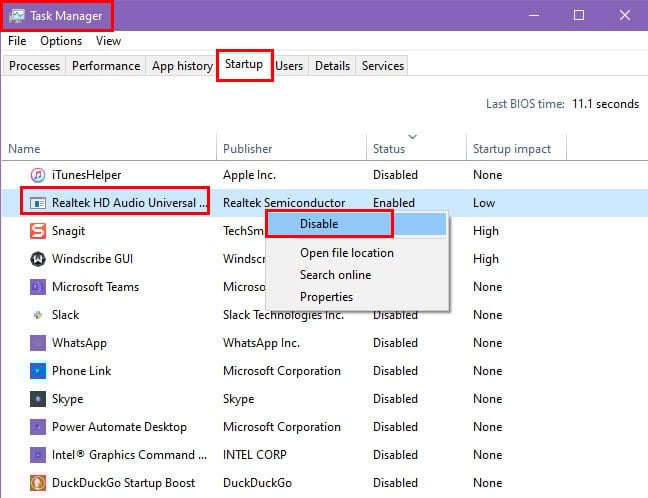648x498 pixels.
Task: Sort by the Name column header
Action: [x=108, y=148]
